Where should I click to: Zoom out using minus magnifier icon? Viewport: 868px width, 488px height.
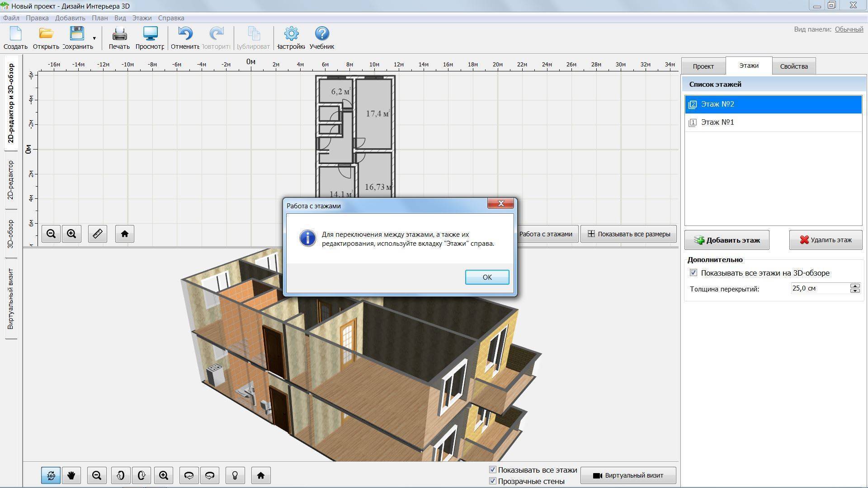[51, 233]
